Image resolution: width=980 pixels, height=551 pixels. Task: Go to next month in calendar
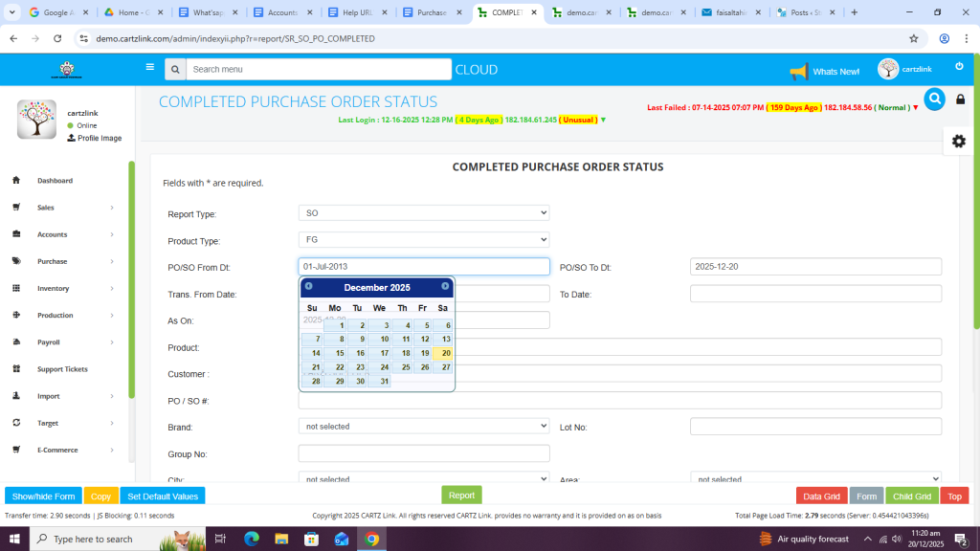click(445, 286)
